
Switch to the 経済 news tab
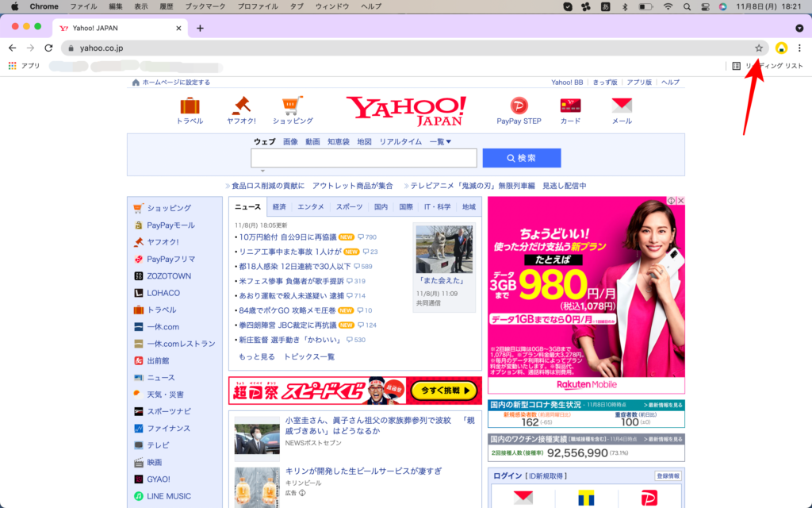coord(279,207)
